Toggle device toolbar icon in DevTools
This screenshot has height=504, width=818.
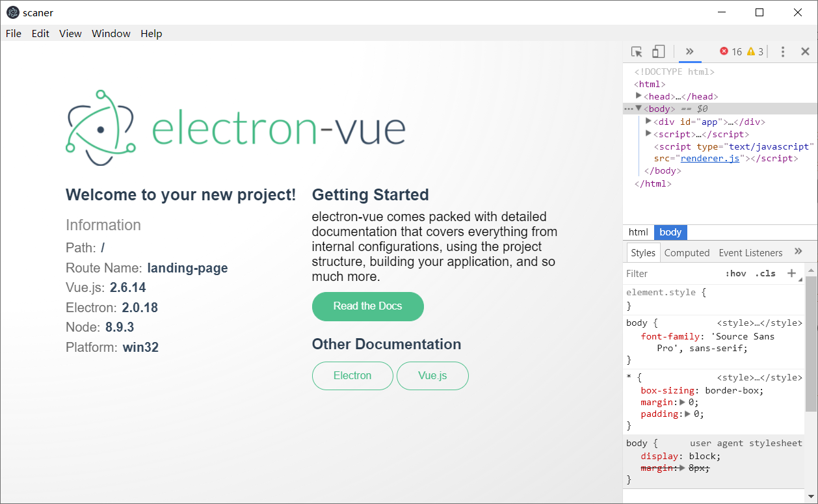tap(658, 52)
